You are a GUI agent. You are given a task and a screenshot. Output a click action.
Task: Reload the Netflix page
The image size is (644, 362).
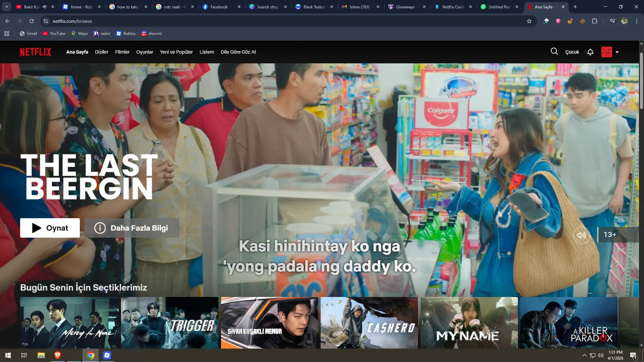pyautogui.click(x=32, y=21)
